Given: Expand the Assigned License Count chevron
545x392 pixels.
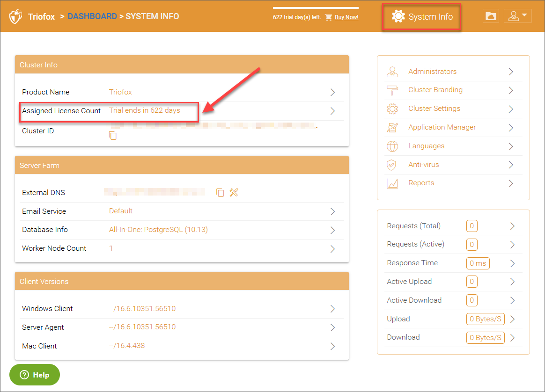Looking at the screenshot, I should [332, 111].
